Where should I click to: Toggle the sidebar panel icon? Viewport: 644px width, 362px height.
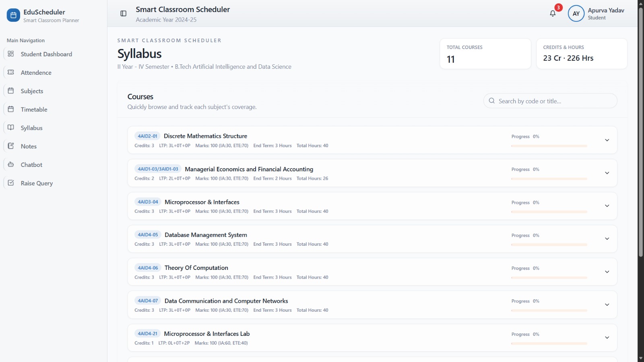coord(124,14)
